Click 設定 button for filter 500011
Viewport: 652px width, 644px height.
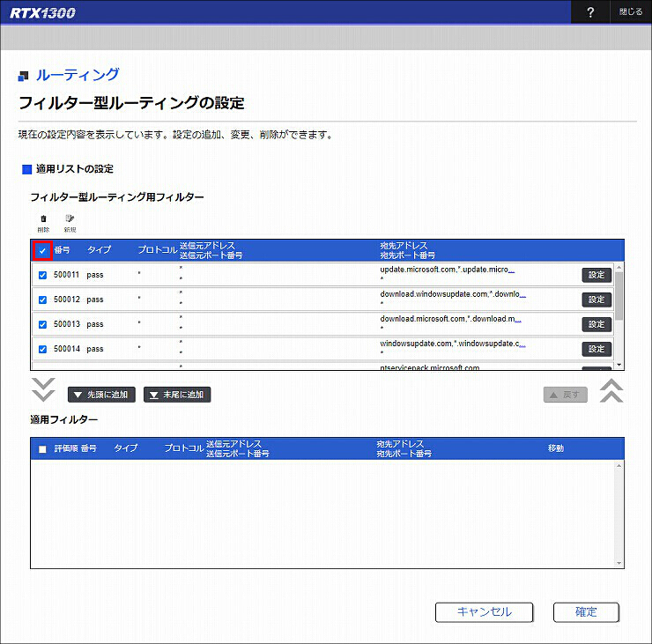596,275
